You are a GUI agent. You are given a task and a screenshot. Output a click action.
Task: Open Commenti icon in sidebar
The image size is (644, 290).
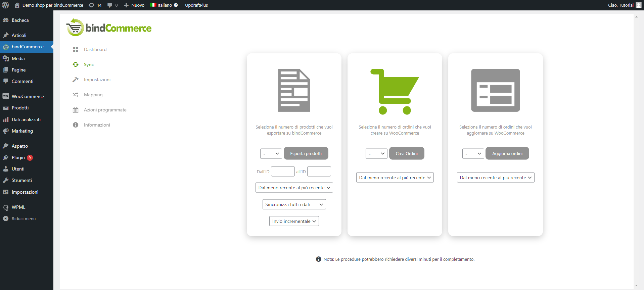(6, 81)
